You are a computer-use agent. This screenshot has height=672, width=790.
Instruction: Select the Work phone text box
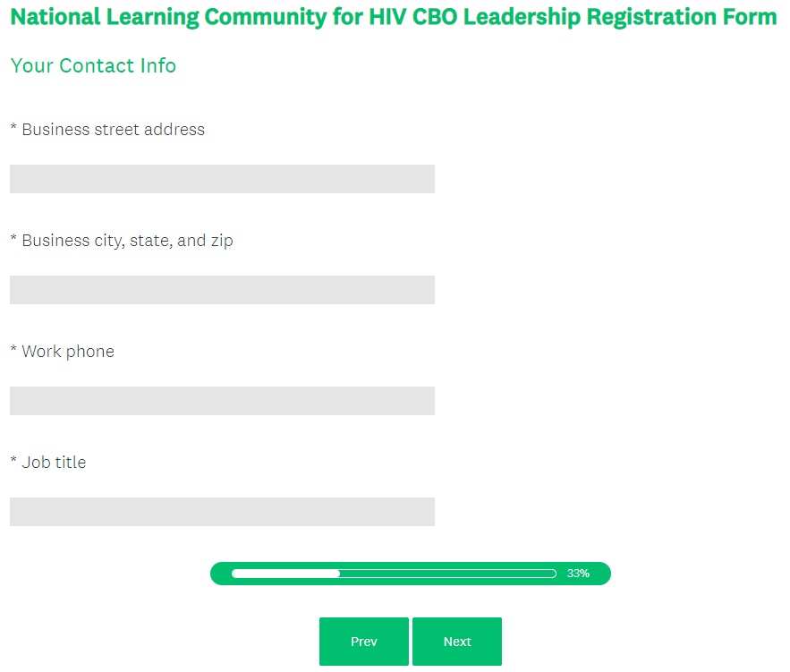[222, 401]
